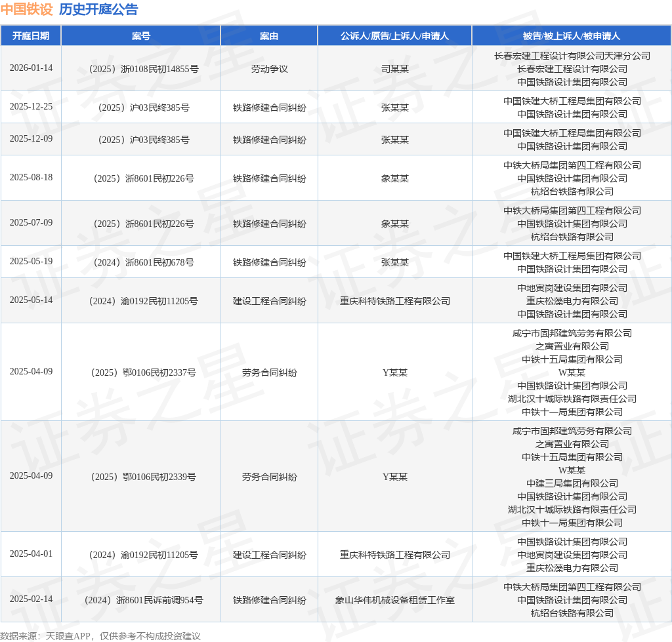Click plaintiff 司某某
The height and width of the screenshot is (642, 672).
point(394,69)
